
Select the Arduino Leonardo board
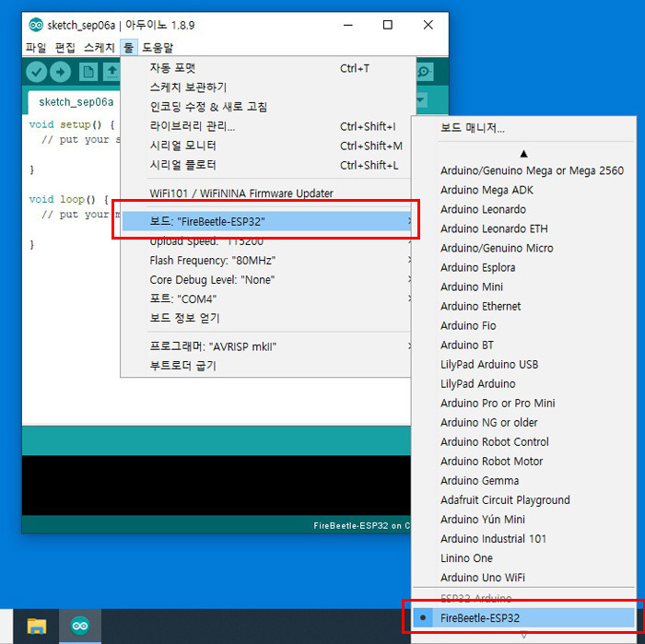pos(523,209)
